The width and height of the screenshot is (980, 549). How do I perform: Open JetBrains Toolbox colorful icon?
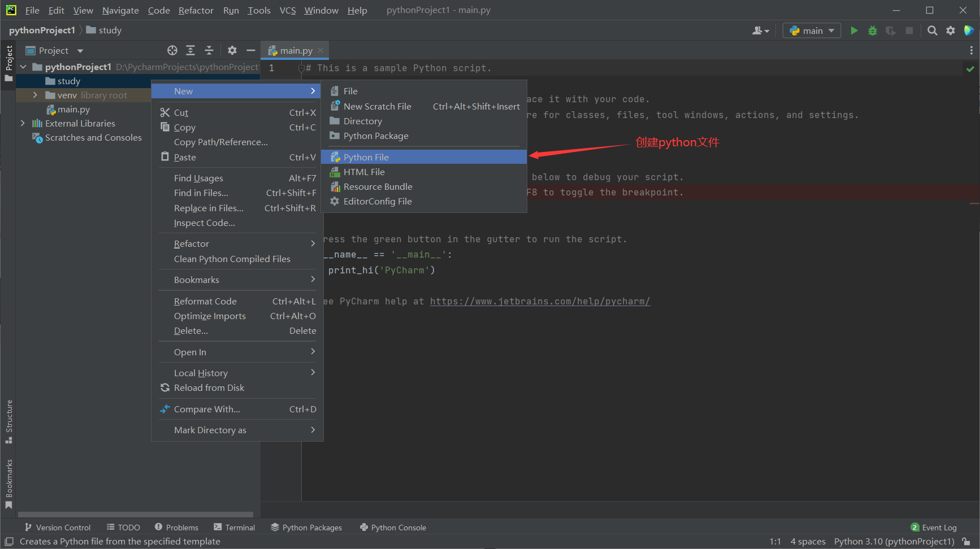pyautogui.click(x=969, y=30)
